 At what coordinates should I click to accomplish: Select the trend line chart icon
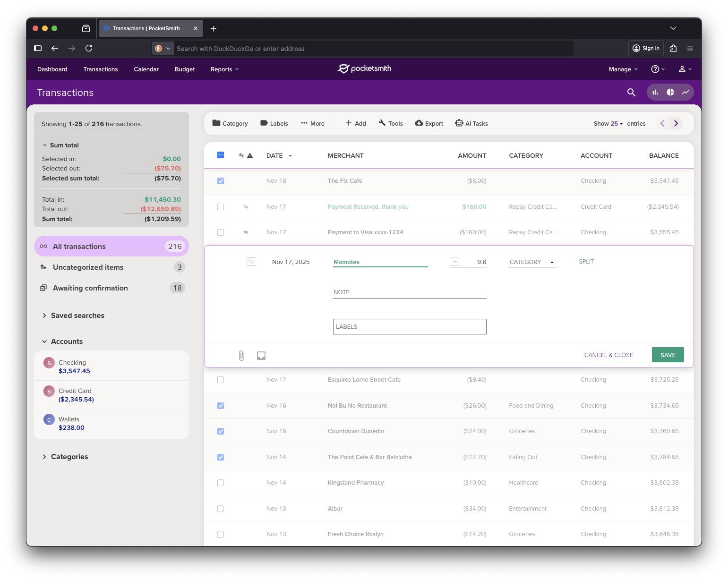[x=685, y=93]
